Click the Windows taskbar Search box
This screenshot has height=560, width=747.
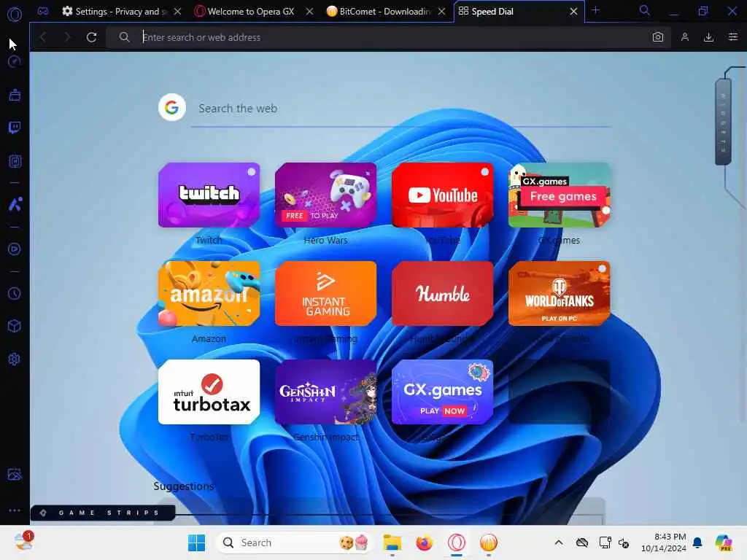tap(295, 542)
